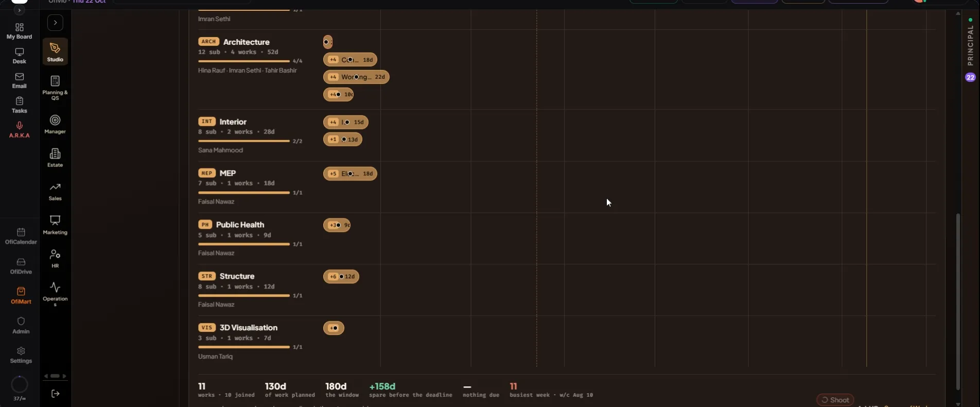980x407 pixels.
Task: Open Planning & QS module
Action: [x=55, y=88]
